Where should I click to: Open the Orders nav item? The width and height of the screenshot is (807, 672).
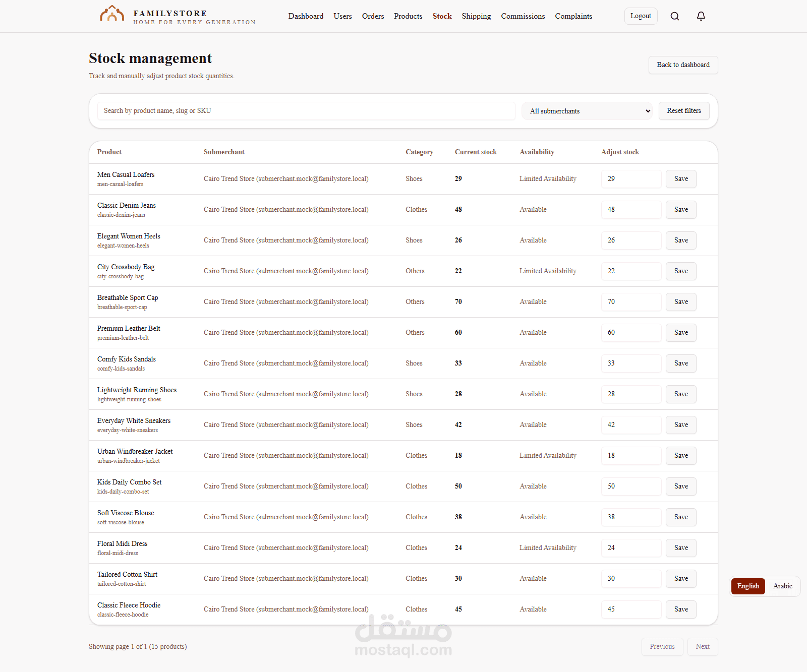pos(373,16)
